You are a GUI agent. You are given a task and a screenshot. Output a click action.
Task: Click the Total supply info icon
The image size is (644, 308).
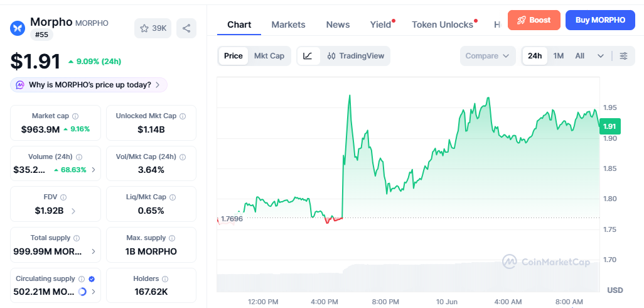[x=77, y=238]
